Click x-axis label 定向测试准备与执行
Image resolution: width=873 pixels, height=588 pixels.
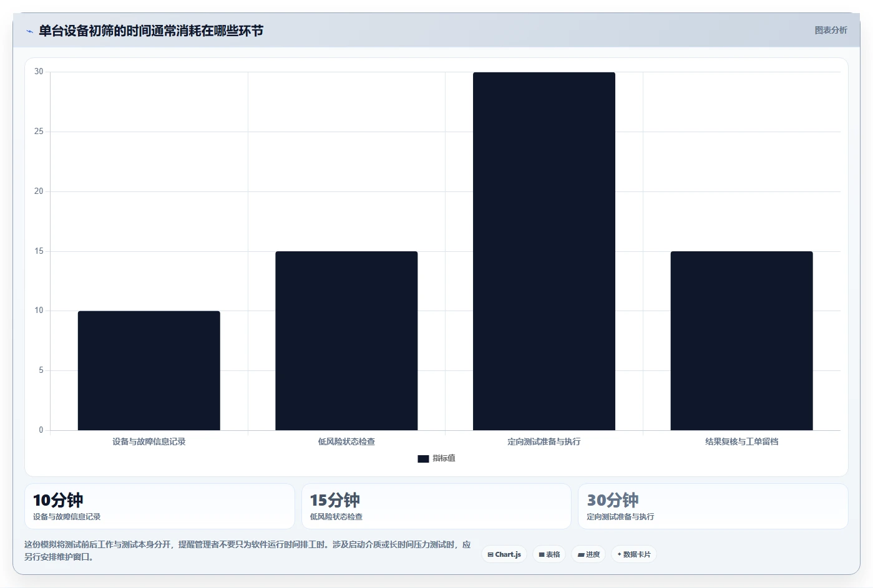tap(544, 441)
